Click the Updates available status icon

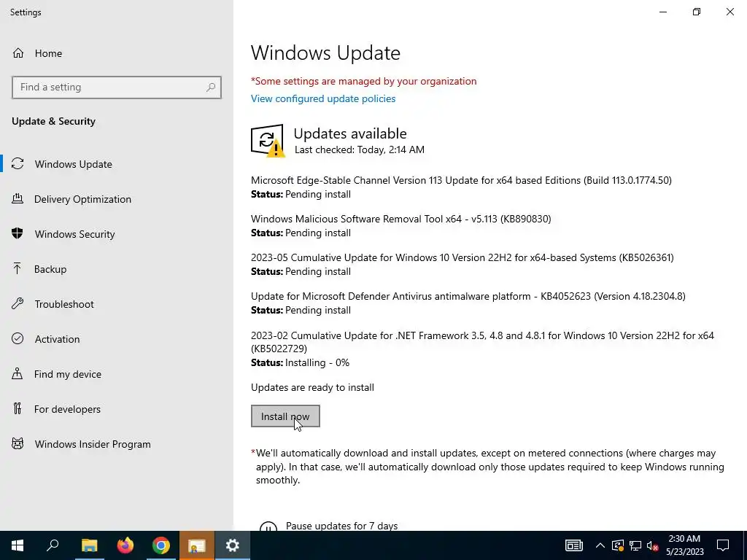[268, 141]
